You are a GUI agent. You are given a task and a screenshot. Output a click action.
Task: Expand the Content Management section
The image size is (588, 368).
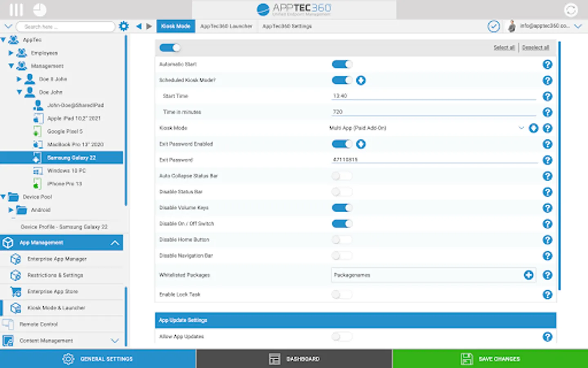[115, 341]
